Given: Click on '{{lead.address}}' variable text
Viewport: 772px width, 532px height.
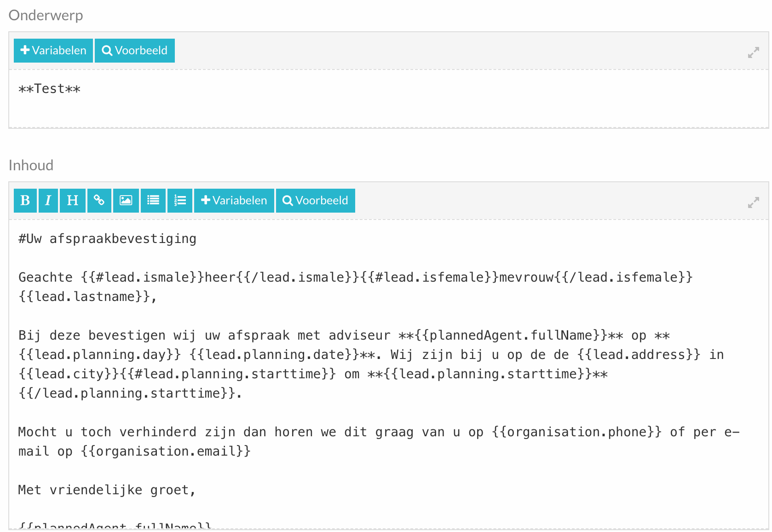Looking at the screenshot, I should (639, 355).
